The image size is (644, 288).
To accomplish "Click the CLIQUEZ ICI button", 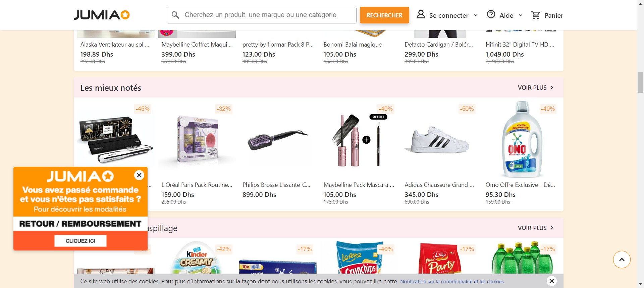I will pos(80,241).
